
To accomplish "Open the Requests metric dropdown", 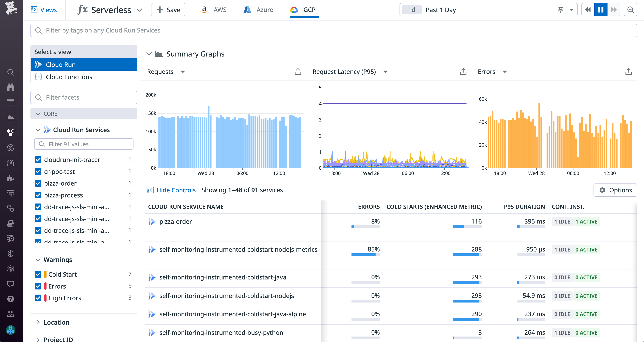I will (183, 72).
